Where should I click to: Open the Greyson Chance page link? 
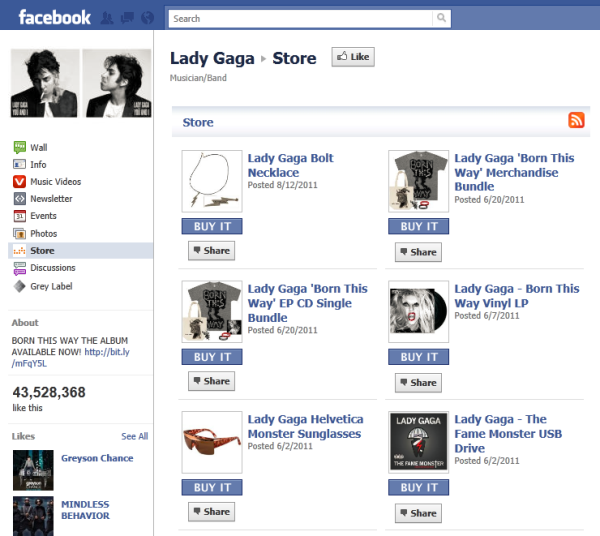coord(97,459)
